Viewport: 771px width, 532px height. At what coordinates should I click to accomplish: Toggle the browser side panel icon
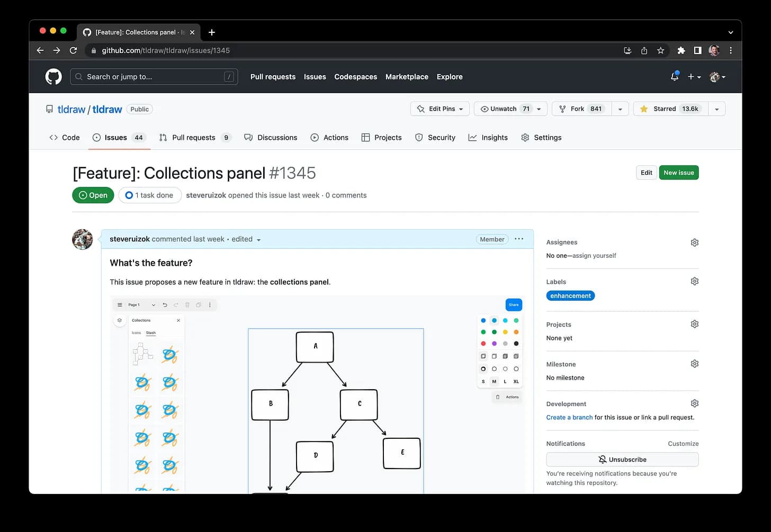(697, 50)
